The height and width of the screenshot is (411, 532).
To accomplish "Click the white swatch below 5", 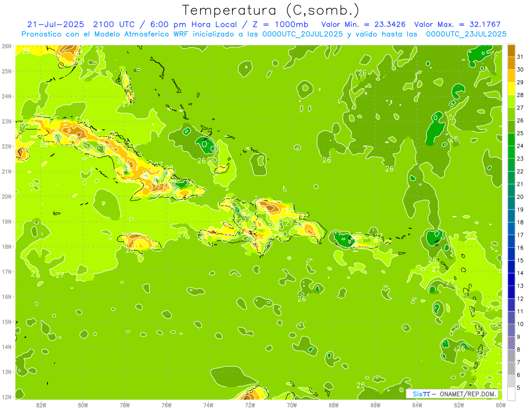I will (x=511, y=394).
